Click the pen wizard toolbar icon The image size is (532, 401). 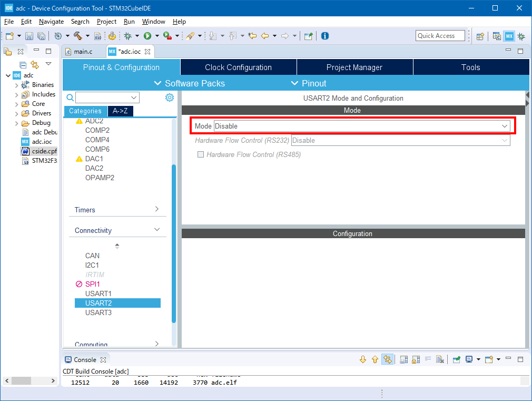190,36
